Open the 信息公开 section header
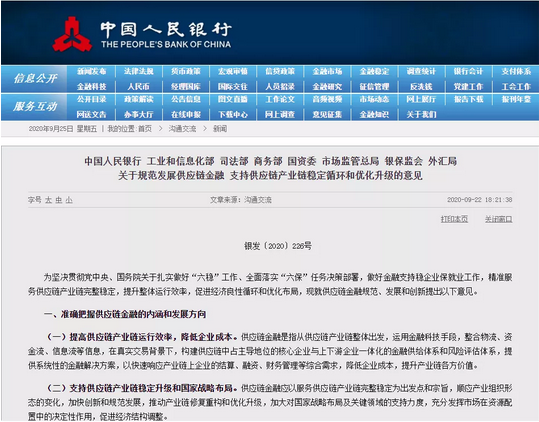Viewport: 539px width, 422px height. [x=35, y=79]
